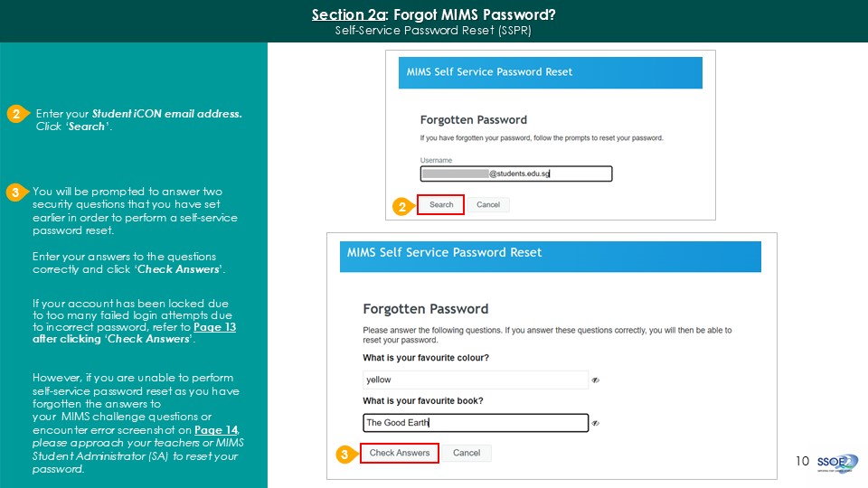Click the favourite book answer field
This screenshot has width=868, height=488.
pyautogui.click(x=475, y=422)
